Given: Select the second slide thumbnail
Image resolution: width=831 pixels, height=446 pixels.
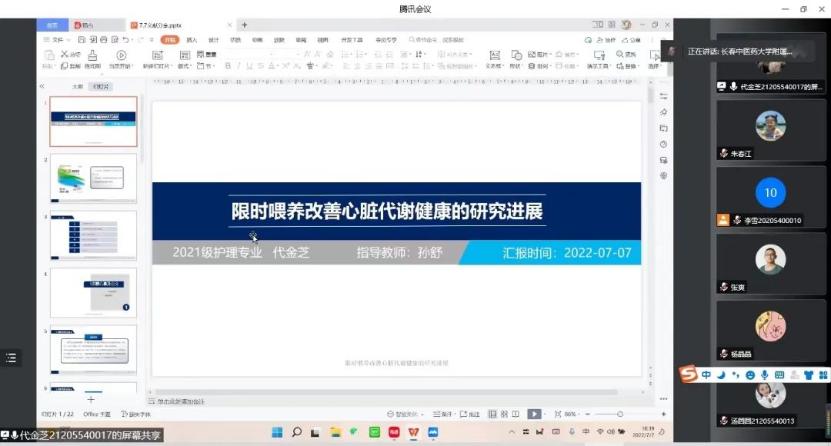Looking at the screenshot, I should pyautogui.click(x=93, y=178).
